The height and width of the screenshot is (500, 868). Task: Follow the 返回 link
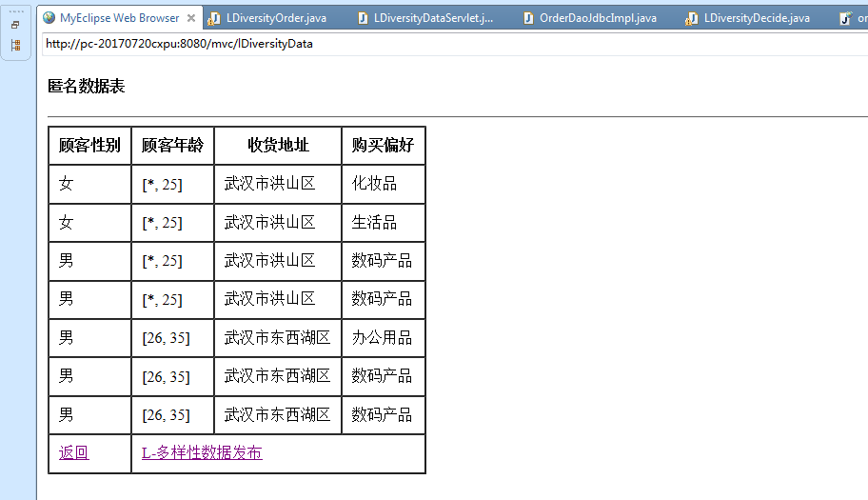pos(73,453)
